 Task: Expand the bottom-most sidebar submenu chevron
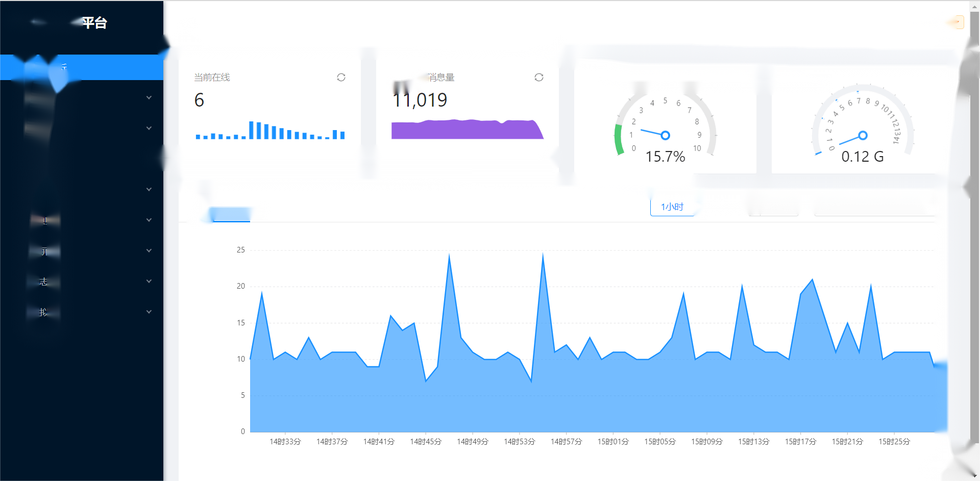[149, 312]
